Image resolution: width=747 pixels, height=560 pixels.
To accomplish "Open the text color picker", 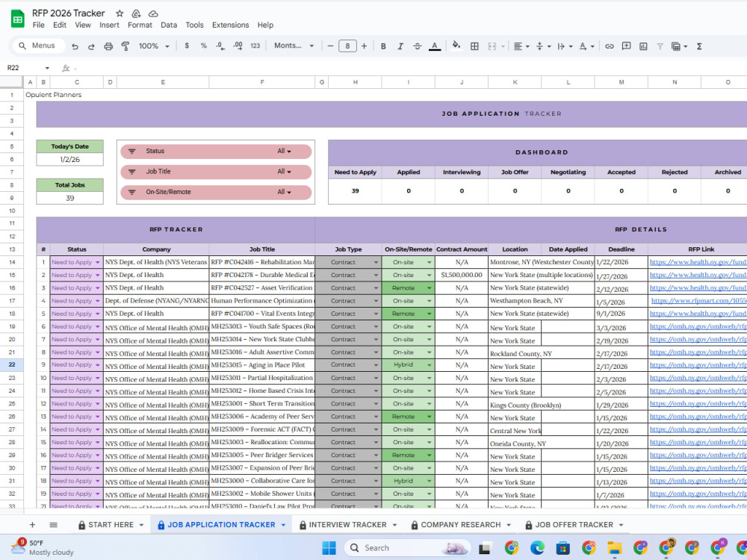I will click(435, 46).
